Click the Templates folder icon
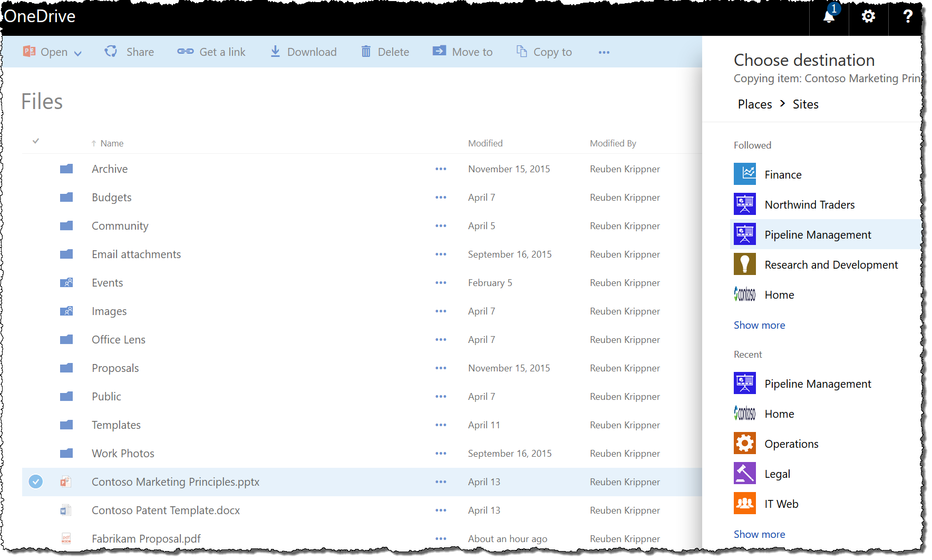This screenshot has width=932, height=560. click(x=66, y=425)
